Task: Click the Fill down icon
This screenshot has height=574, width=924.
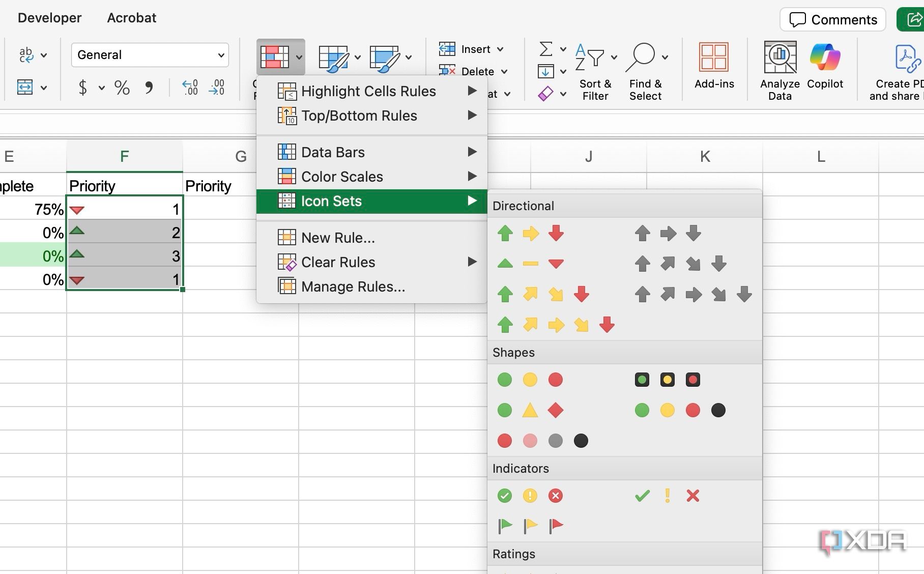Action: (545, 71)
